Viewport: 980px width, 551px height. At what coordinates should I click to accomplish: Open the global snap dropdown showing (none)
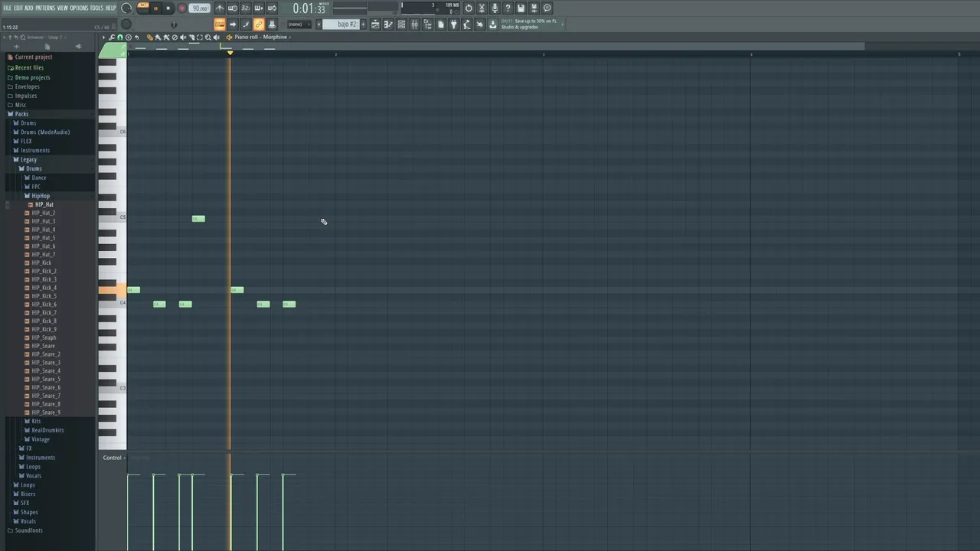pos(299,24)
